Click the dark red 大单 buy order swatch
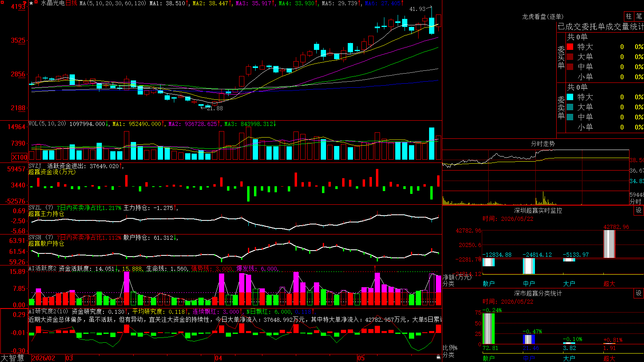 [x=570, y=57]
